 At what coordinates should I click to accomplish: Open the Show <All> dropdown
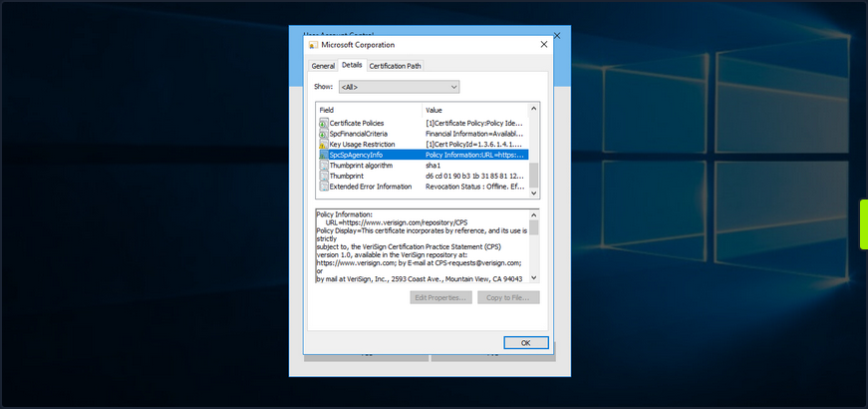tap(399, 87)
